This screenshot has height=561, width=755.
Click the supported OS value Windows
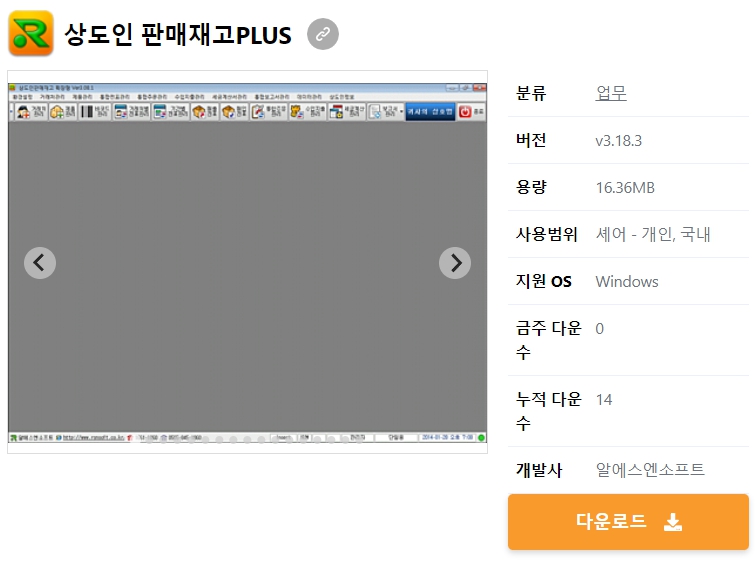[627, 281]
